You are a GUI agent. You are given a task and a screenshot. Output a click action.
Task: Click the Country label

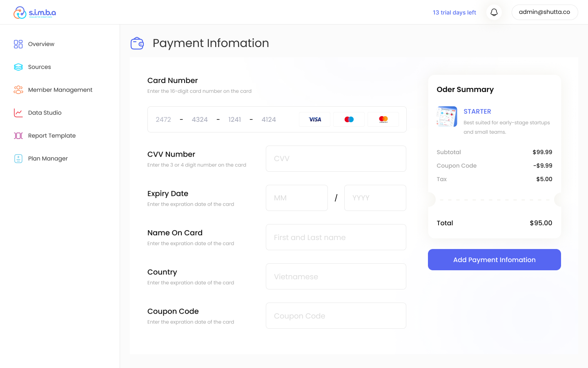162,272
